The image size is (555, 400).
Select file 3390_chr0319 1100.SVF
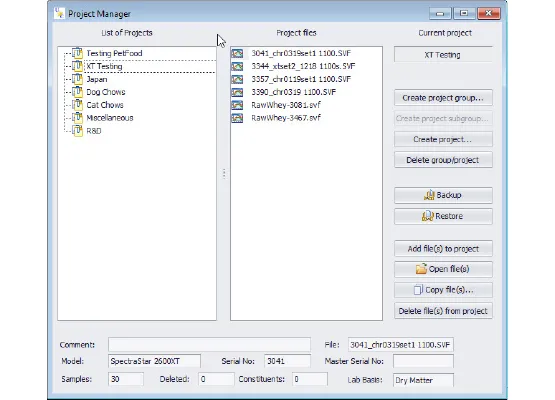[x=293, y=92]
